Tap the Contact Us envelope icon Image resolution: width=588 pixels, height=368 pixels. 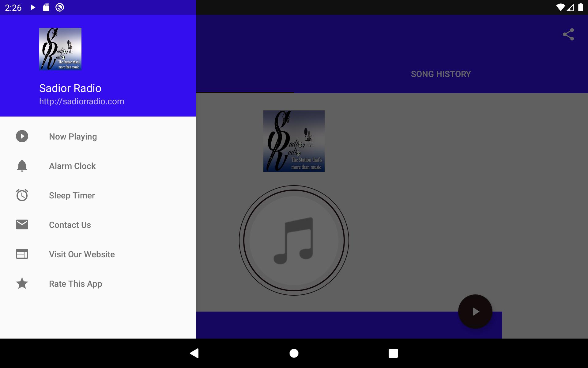click(22, 224)
